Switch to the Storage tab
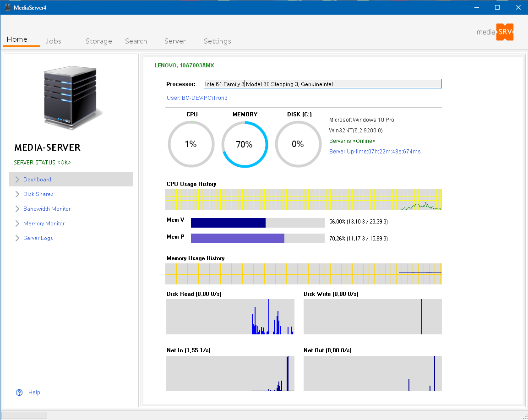Screen dimensions: 528x420 coord(98,41)
